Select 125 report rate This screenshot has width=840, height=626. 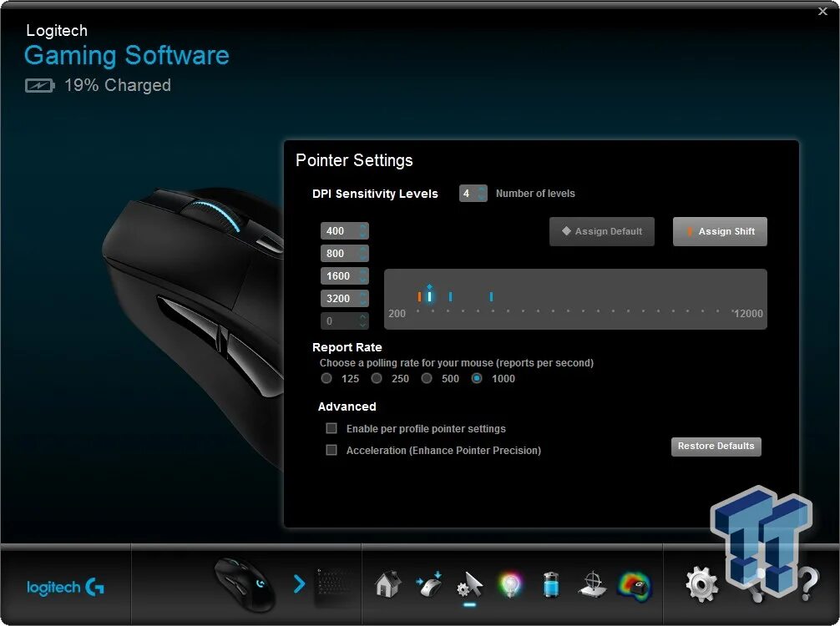pyautogui.click(x=326, y=379)
